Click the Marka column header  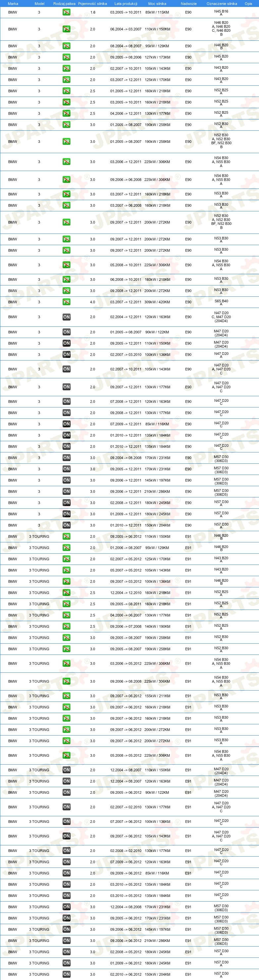tap(13, 3)
